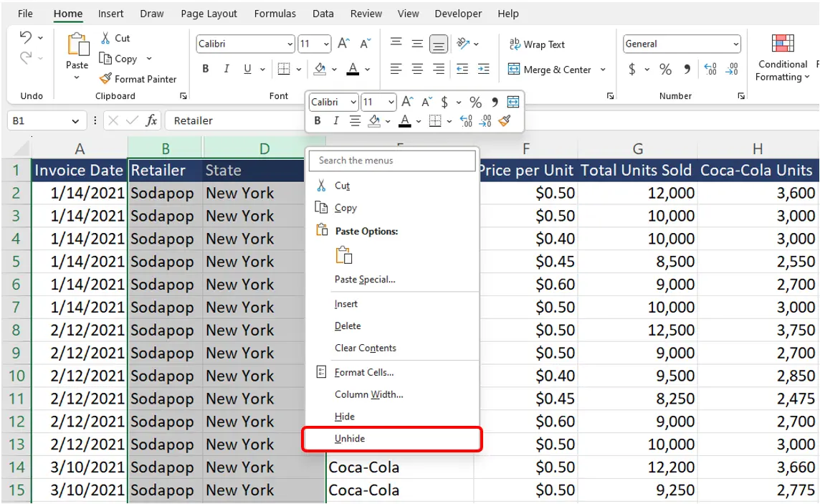Click the Merge & Center icon
This screenshot has height=504, width=820.
(x=514, y=70)
